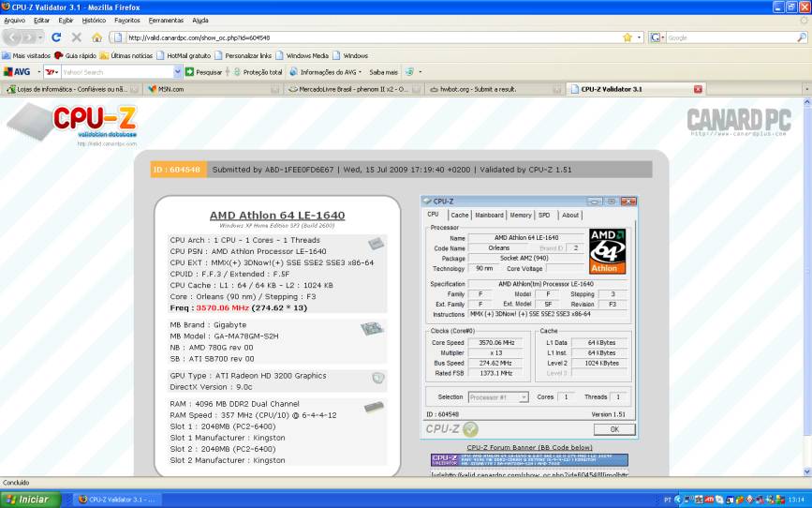
Task: Close the CPU-Z Validator 3.1 tab
Action: [698, 89]
